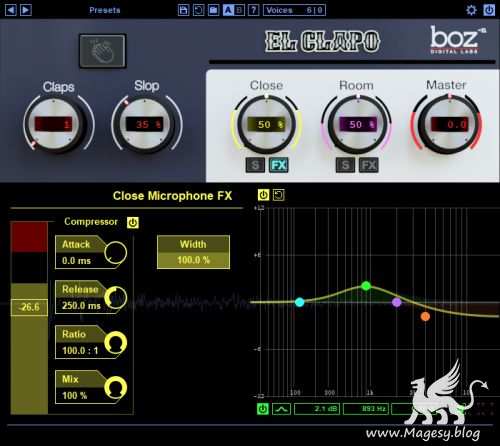Click the Release 250.0 ms value
This screenshot has height=446, width=500.
pos(81,305)
